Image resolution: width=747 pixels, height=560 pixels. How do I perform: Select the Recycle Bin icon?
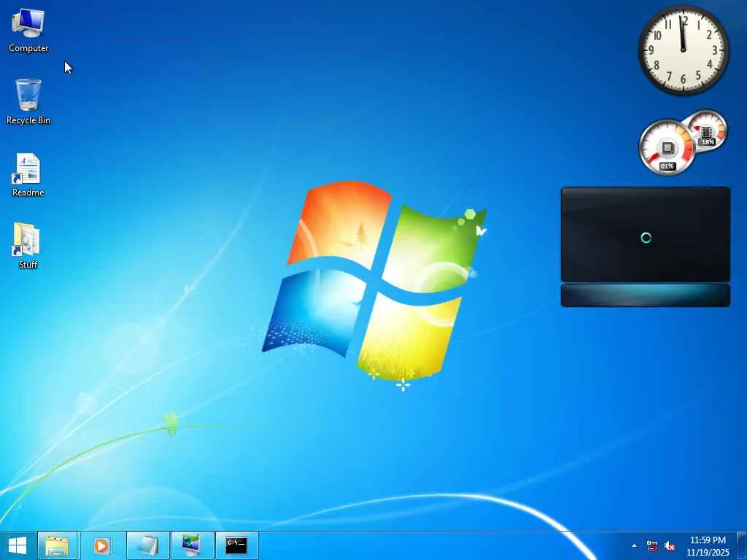point(28,102)
